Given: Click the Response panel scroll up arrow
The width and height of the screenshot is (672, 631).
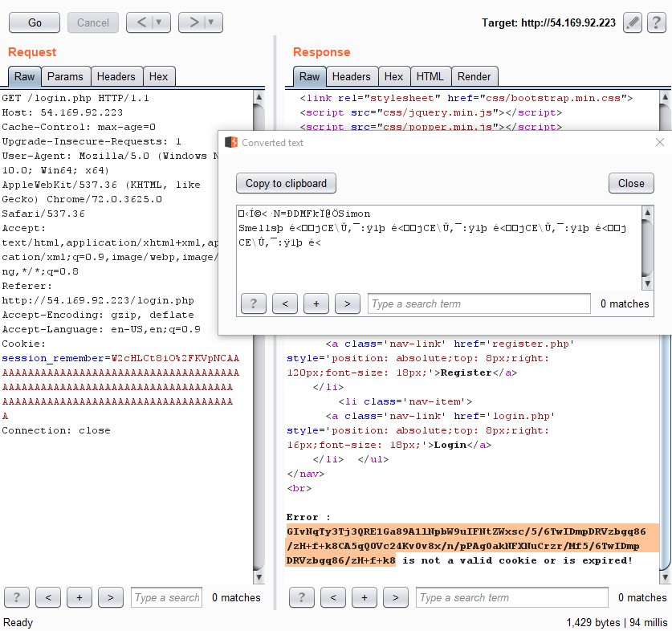Looking at the screenshot, I should [x=665, y=97].
